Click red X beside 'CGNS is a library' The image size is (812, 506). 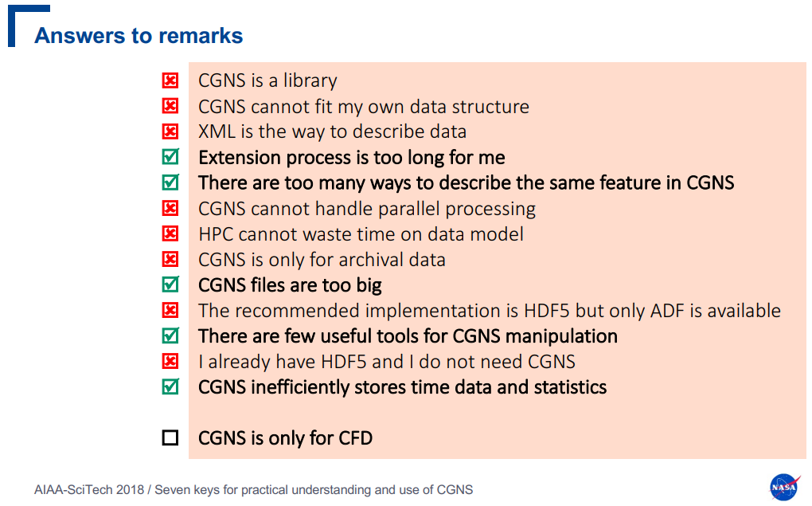170,80
